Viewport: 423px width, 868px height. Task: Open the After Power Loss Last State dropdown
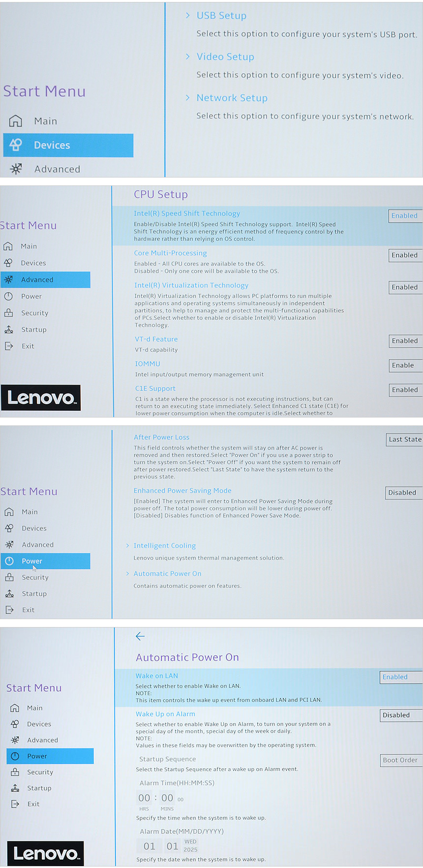404,439
